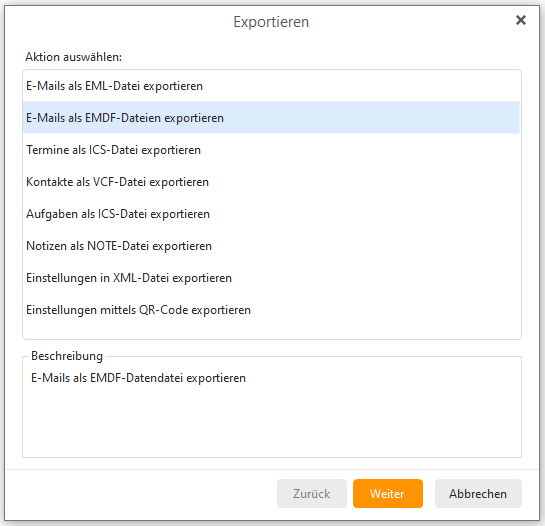Click the 'Beschreibung' group label
This screenshot has width=545, height=526.
[67, 356]
